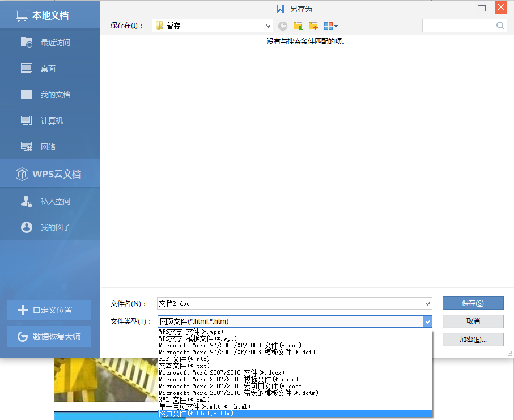Select the WPS Cloud Documents (WPS云文档) header
The width and height of the screenshot is (514, 420).
(50, 174)
